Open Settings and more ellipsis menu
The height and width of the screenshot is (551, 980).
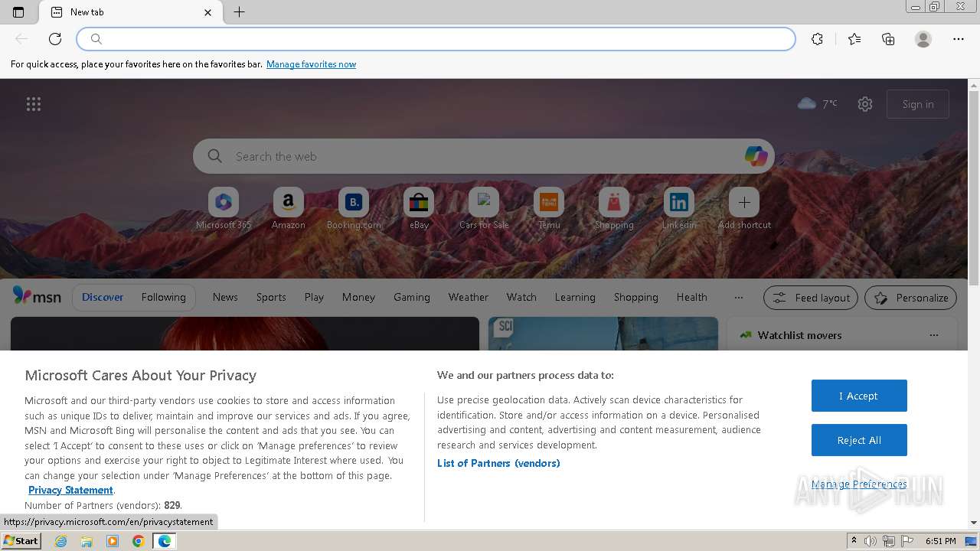(959, 39)
